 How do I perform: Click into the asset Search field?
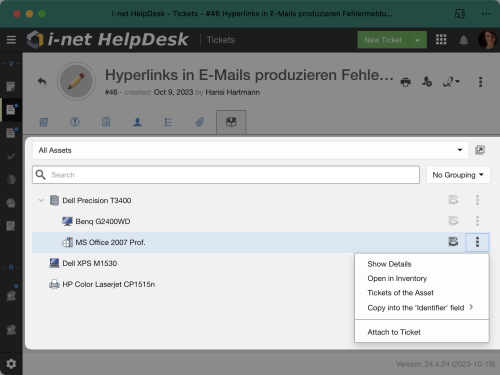pos(226,175)
